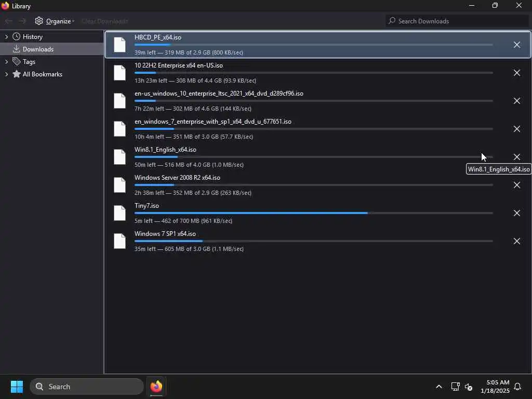
Task: Click the Tiny7.iso progress bar
Action: coord(313,213)
